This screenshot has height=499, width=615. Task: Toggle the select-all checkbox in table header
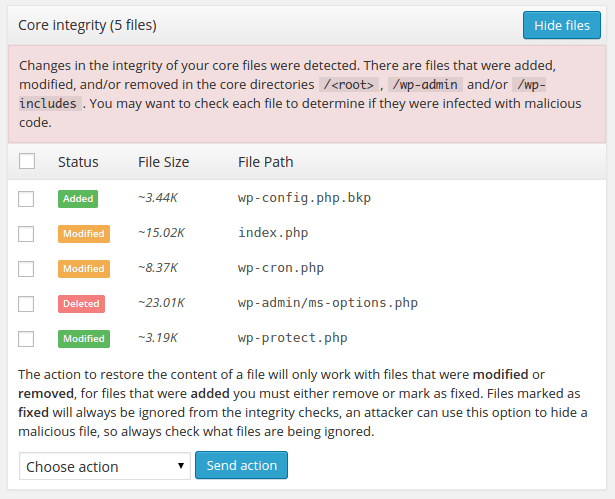click(x=27, y=161)
